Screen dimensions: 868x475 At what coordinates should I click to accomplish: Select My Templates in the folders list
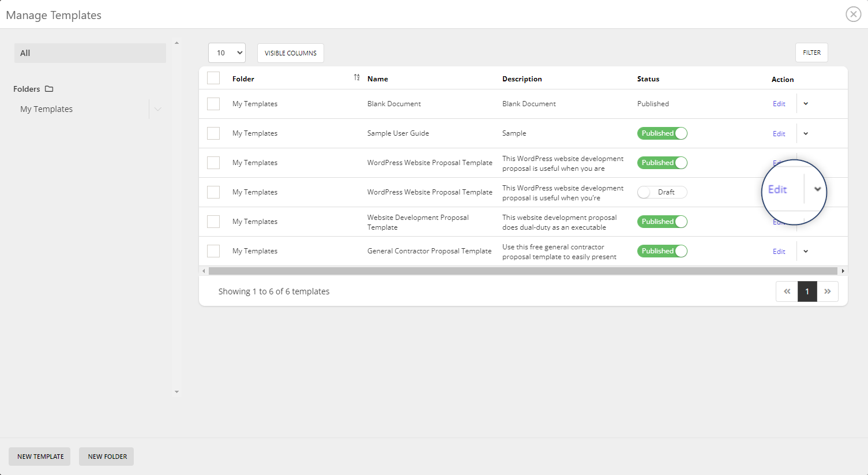click(46, 109)
